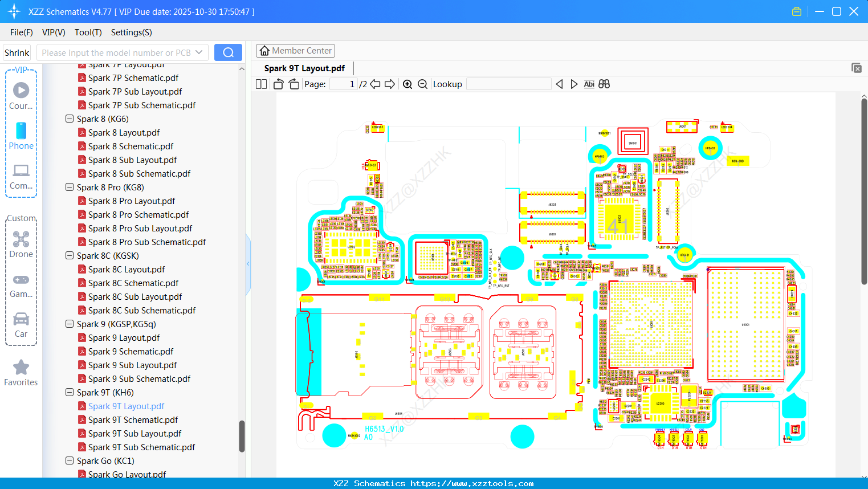The height and width of the screenshot is (489, 868).
Task: Run a model search with the magnifier button
Action: 228,52
